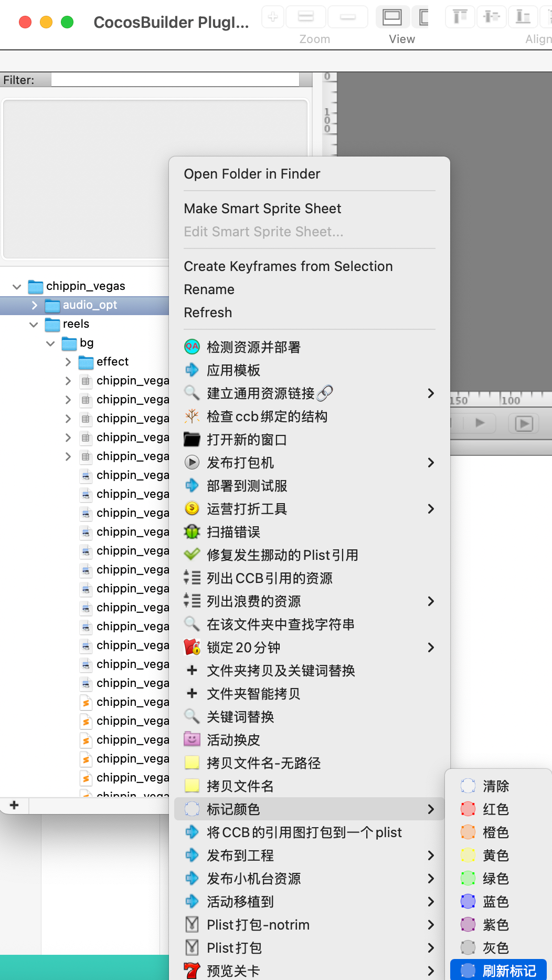The width and height of the screenshot is (552, 980).
Task: Expand the audio_opt folder
Action: pyautogui.click(x=35, y=305)
